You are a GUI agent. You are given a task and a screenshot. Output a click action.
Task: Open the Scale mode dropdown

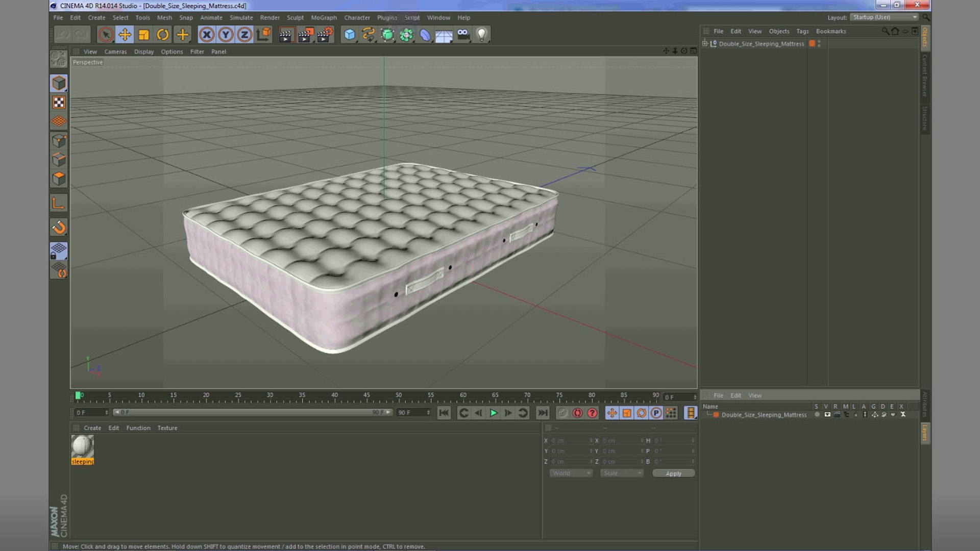pos(622,473)
